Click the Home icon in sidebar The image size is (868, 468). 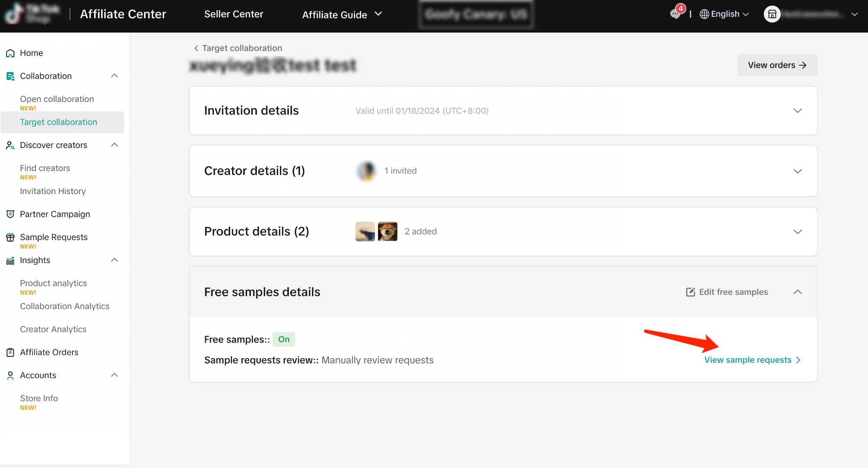pyautogui.click(x=10, y=53)
